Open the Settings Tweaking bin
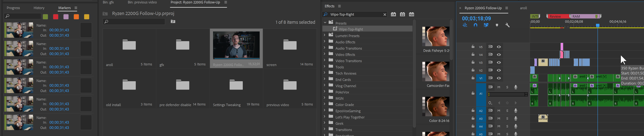This screenshot has height=136, width=644. pyautogui.click(x=236, y=85)
